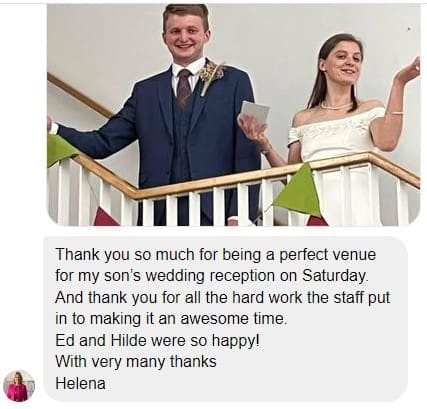
Task: Open Helena's profile picture avatar
Action: [19, 386]
